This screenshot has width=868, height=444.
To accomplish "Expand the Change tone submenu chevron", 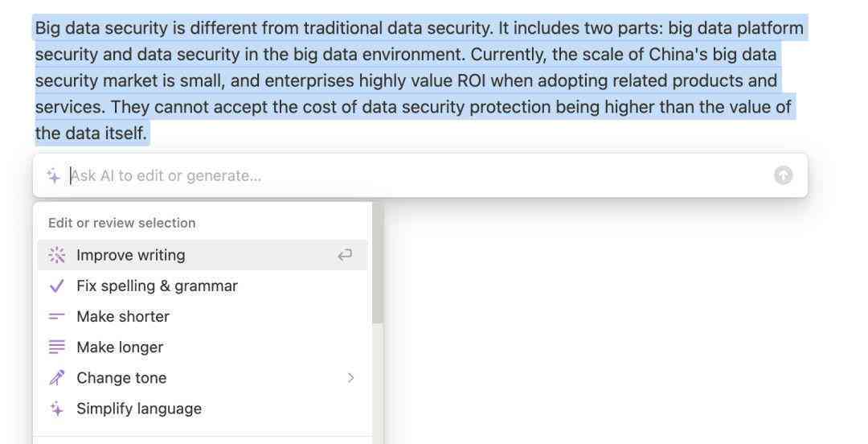I will click(x=350, y=378).
